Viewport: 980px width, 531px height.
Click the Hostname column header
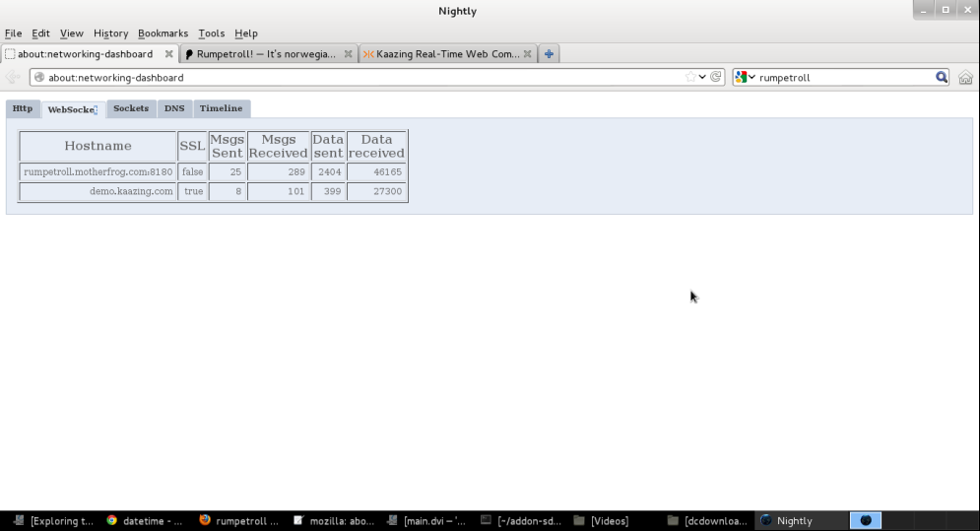[98, 147]
